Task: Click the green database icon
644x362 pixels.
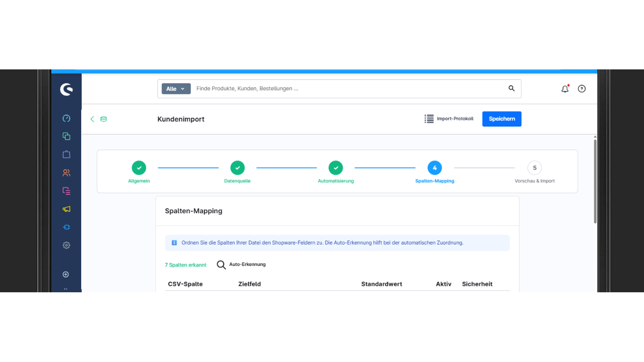Action: point(104,119)
